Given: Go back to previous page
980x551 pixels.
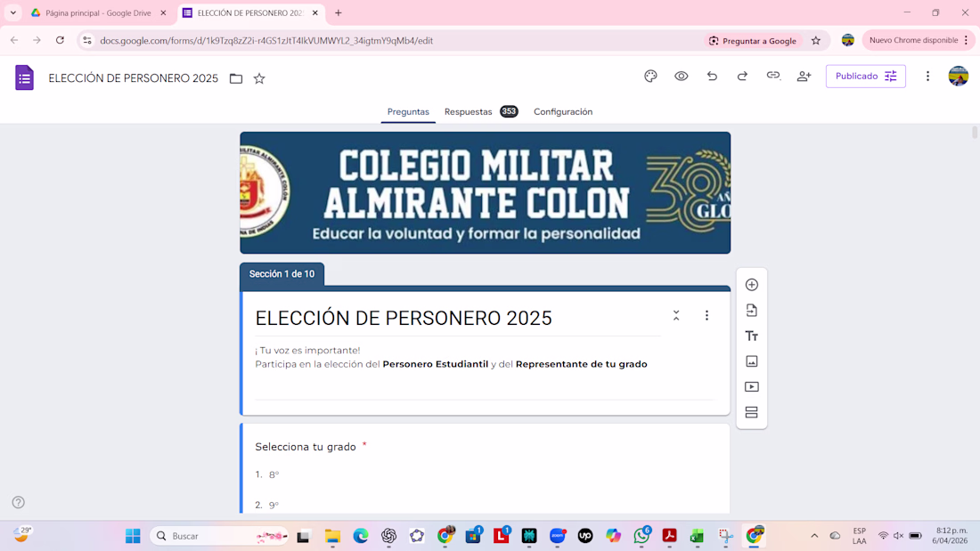Looking at the screenshot, I should (14, 41).
